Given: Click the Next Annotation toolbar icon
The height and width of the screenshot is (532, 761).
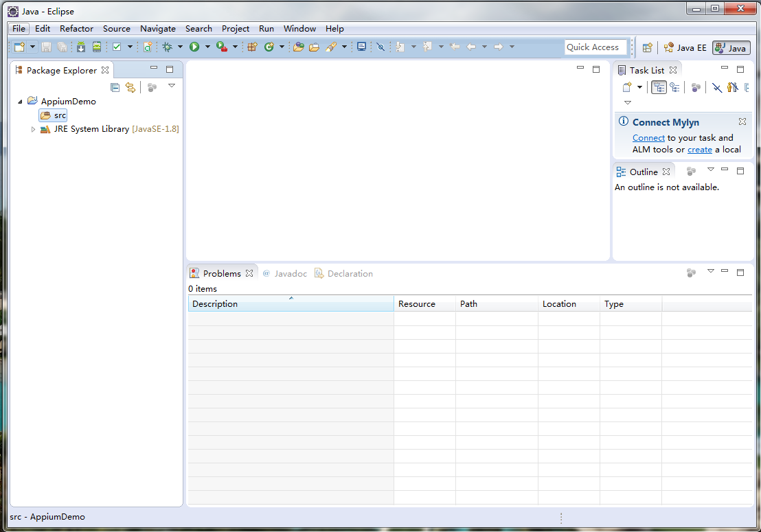Looking at the screenshot, I should click(x=400, y=47).
